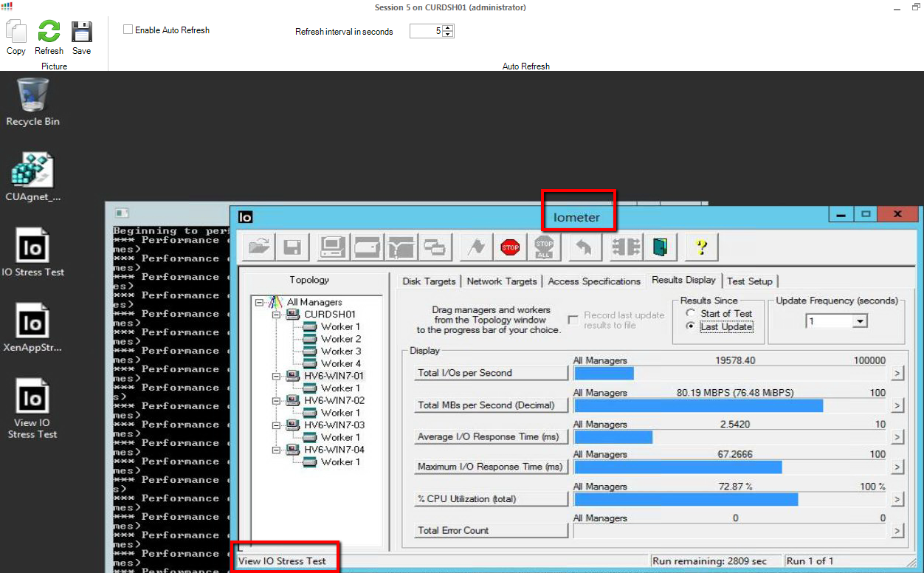
Task: Open the Update Frequency seconds dropdown
Action: click(860, 321)
